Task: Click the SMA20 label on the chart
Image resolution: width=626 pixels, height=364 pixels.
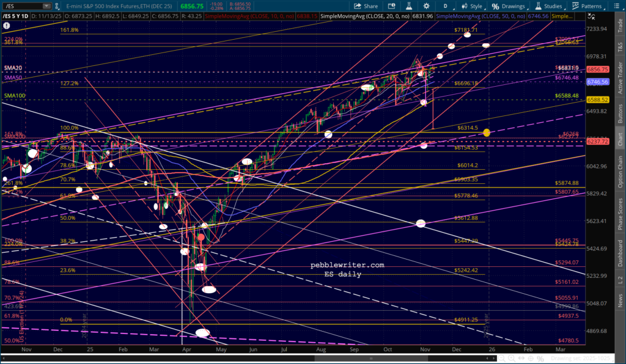Action: click(x=13, y=68)
